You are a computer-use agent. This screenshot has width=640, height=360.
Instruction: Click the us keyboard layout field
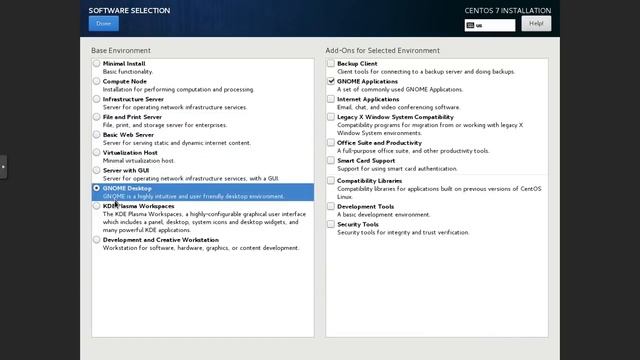click(x=490, y=25)
